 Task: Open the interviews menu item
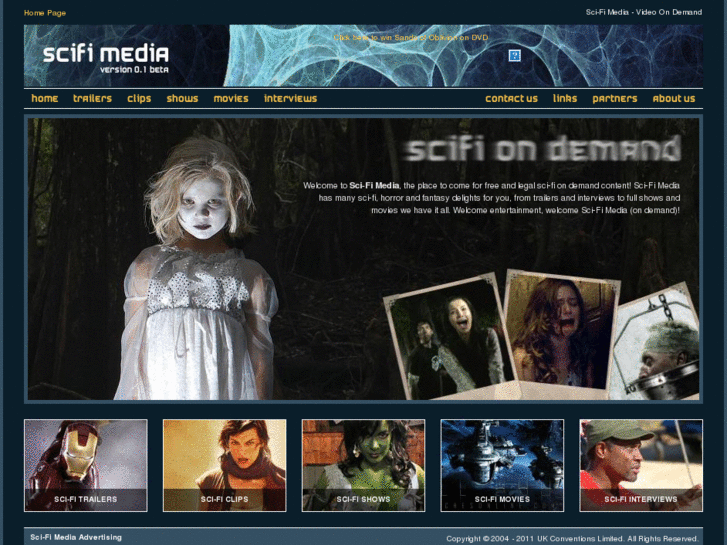(291, 98)
